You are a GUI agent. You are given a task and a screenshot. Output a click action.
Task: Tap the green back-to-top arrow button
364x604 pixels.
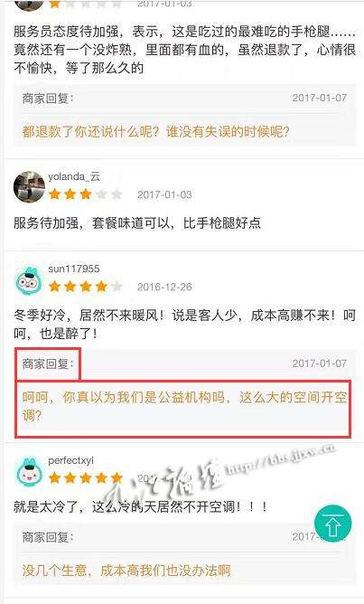tap(332, 524)
